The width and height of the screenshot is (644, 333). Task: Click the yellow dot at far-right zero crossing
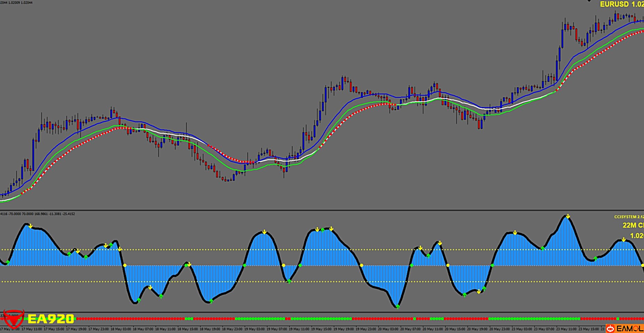pyautogui.click(x=642, y=265)
